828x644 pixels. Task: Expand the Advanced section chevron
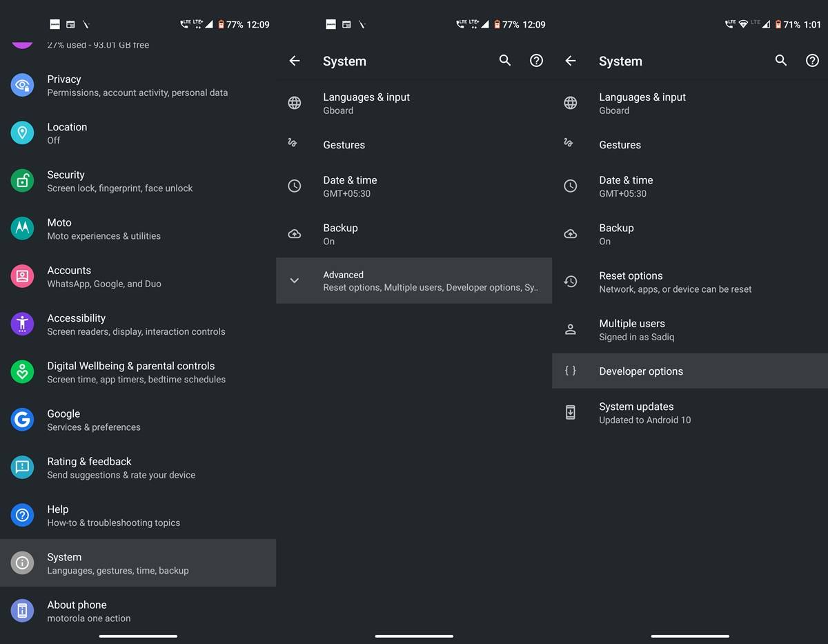click(294, 280)
